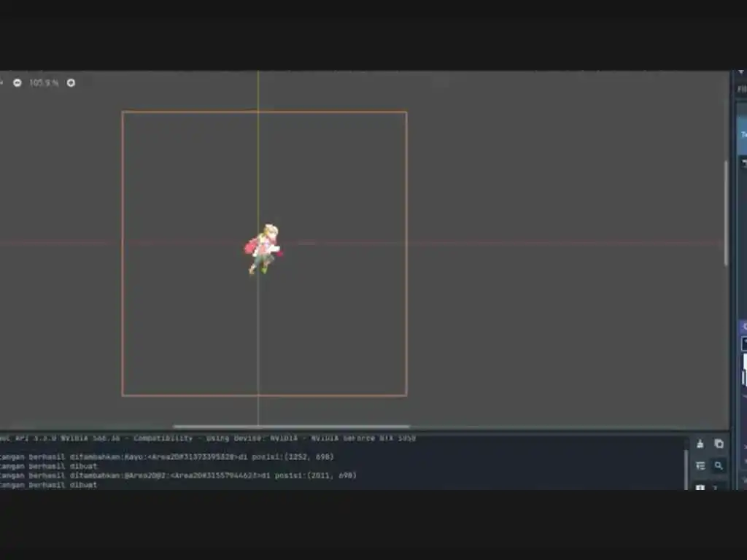Image resolution: width=747 pixels, height=560 pixels.
Task: Click the viewport horizontal scrollbar
Action: coord(291,426)
